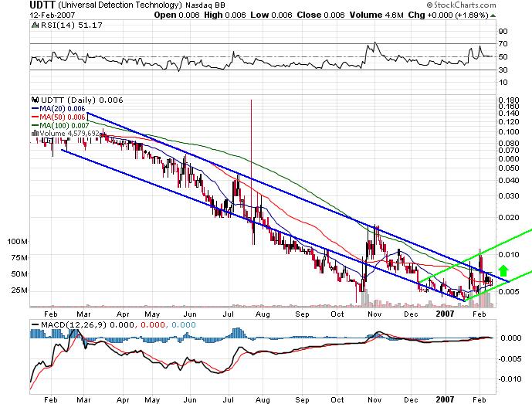532x404 pixels.
Task: Click the red MA(50) legend line marker
Action: (x=36, y=117)
